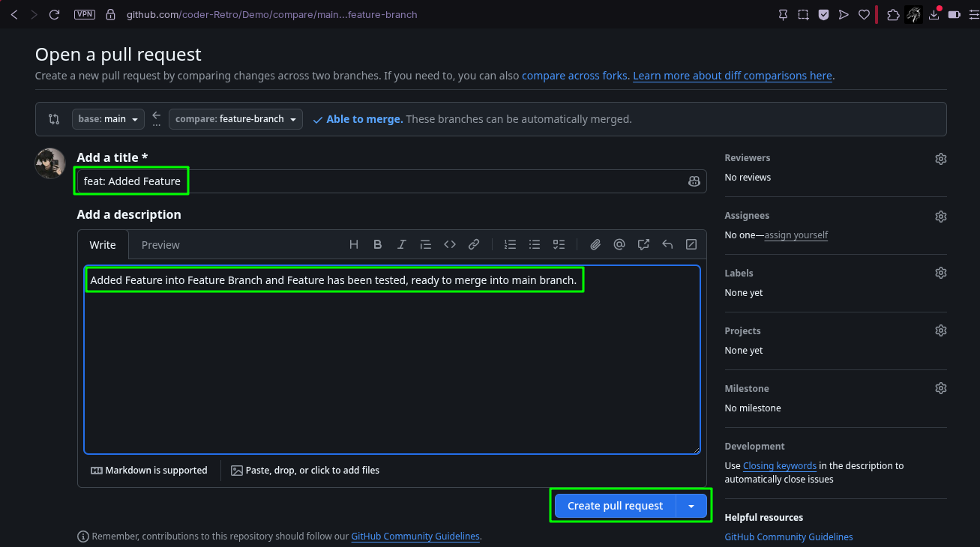Viewport: 980px width, 547px height.
Task: Click Paste, drop, or click to add files
Action: click(x=305, y=471)
